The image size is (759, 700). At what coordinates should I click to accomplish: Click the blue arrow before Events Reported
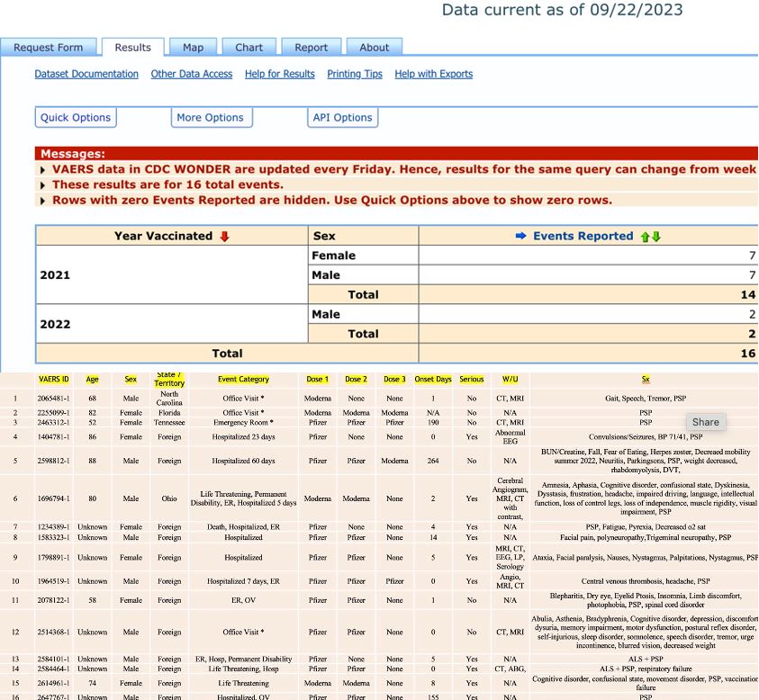point(520,237)
